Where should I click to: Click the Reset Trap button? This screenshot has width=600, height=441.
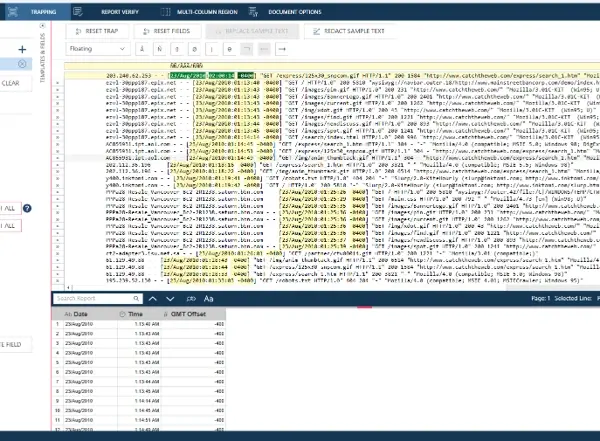click(x=97, y=31)
